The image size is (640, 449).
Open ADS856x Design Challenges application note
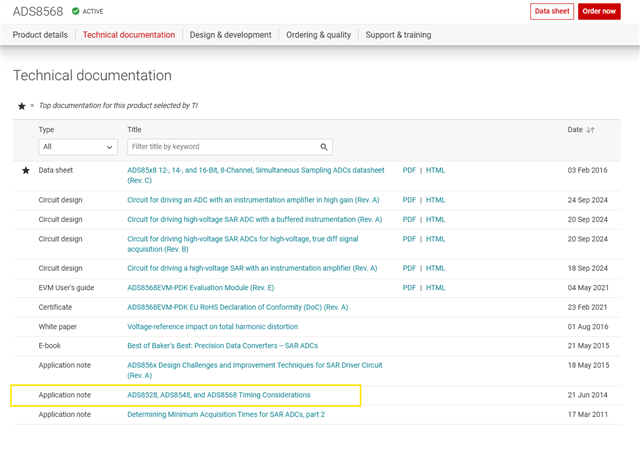(x=255, y=370)
